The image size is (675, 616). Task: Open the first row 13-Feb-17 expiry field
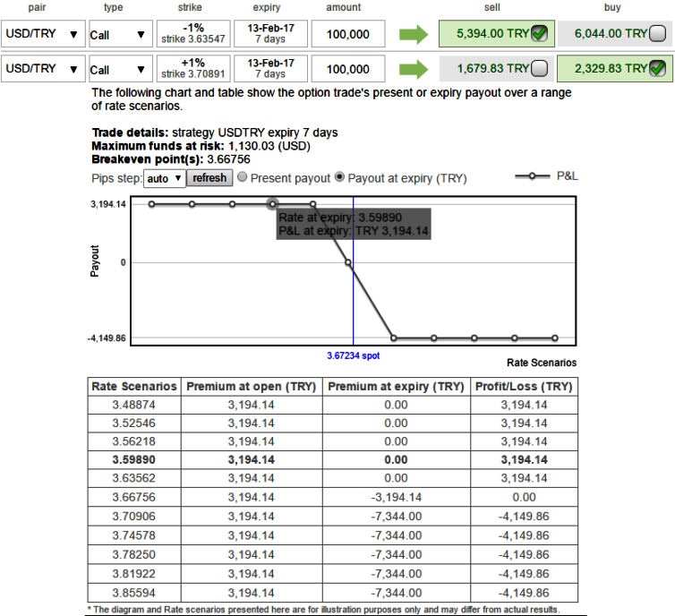coord(270,34)
